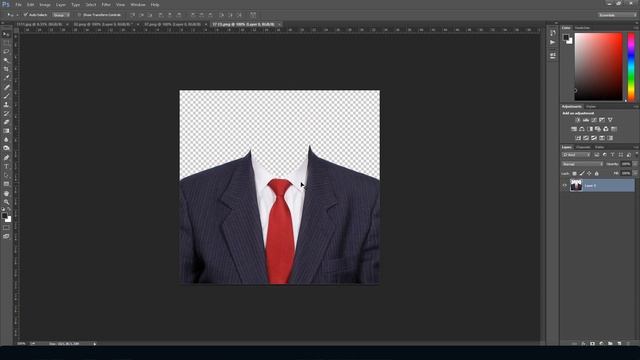Toggle the layer filter switch

tap(637, 155)
